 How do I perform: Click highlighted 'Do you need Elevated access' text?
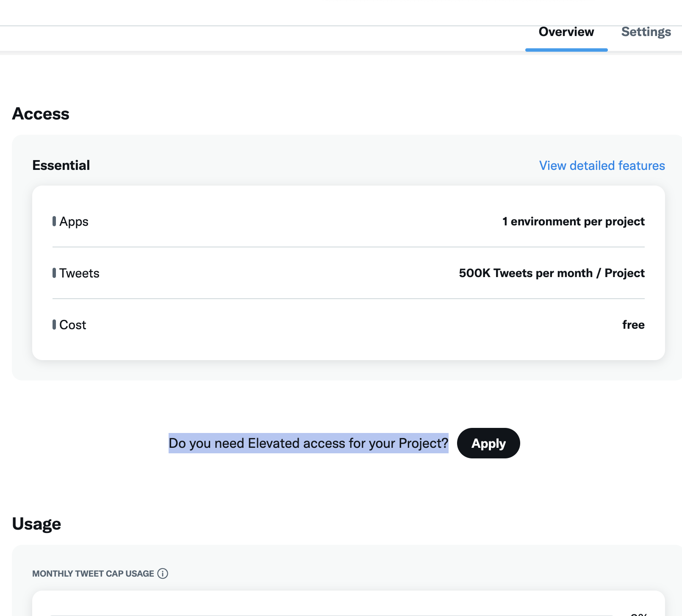[308, 443]
